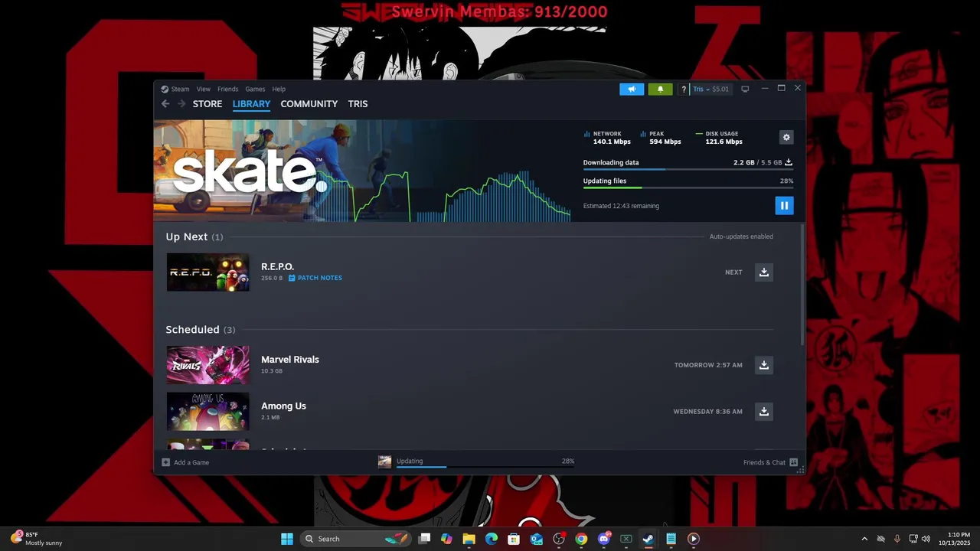Click the downloads list scrollbar
The height and width of the screenshot is (551, 980).
(x=802, y=283)
